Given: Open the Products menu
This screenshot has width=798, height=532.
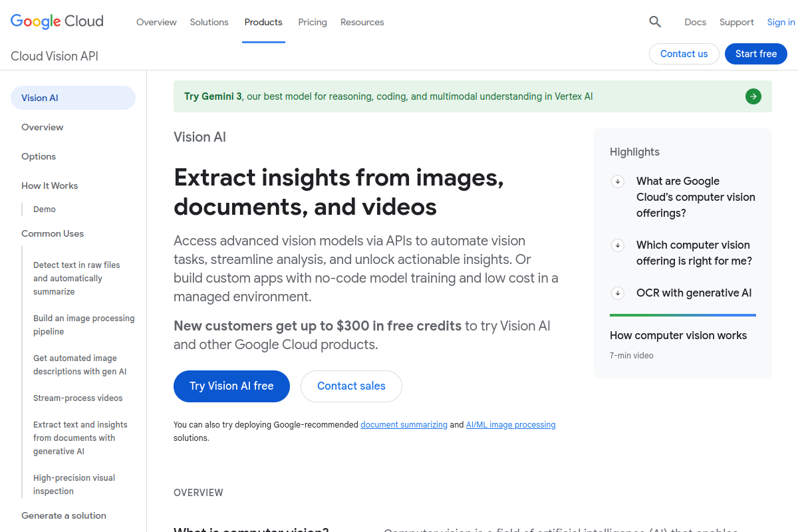Looking at the screenshot, I should (x=263, y=22).
